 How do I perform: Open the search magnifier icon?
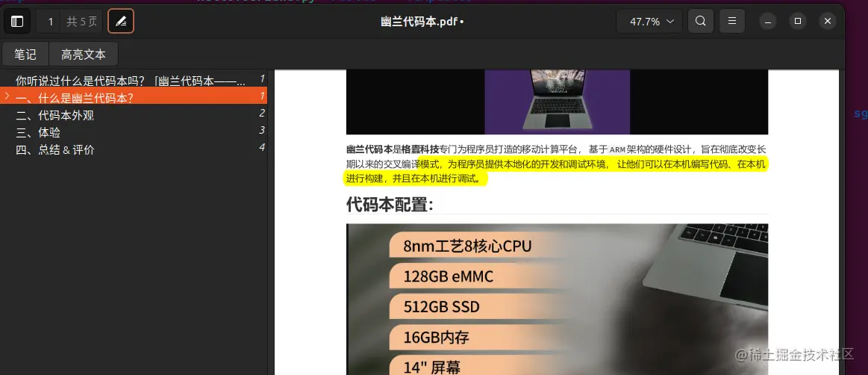tap(700, 22)
